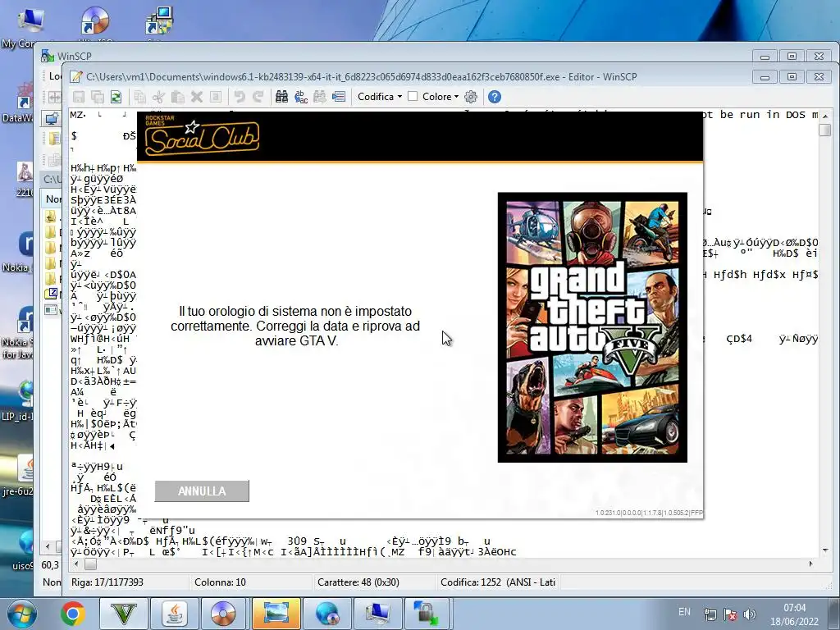Click the 'Colonna: 10' status bar entry
Screen dimensions: 840x630
220,582
